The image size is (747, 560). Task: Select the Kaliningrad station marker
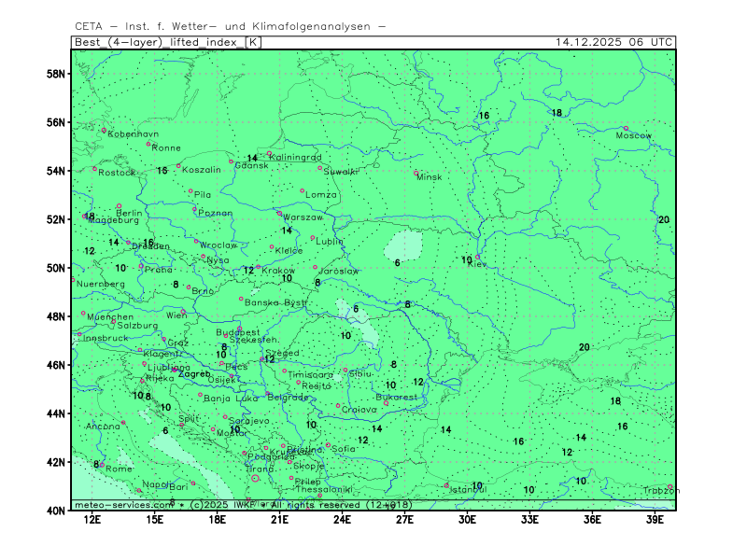[x=269, y=154]
